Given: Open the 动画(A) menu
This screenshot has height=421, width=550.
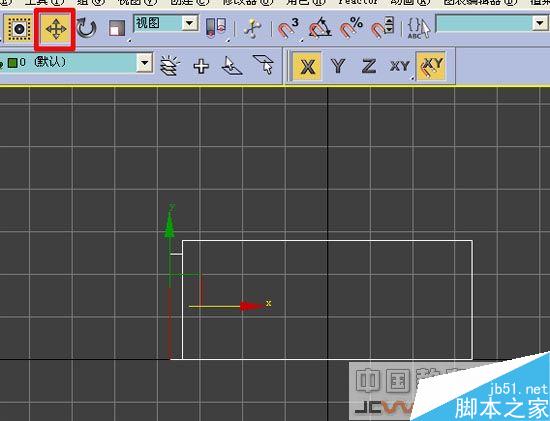Looking at the screenshot, I should point(410,2).
